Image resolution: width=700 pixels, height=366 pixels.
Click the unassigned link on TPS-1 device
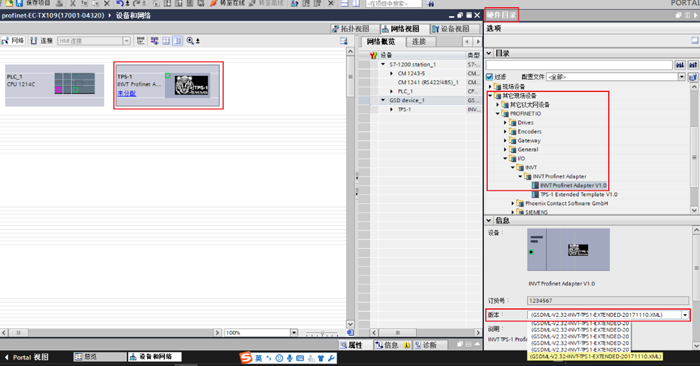[x=127, y=93]
